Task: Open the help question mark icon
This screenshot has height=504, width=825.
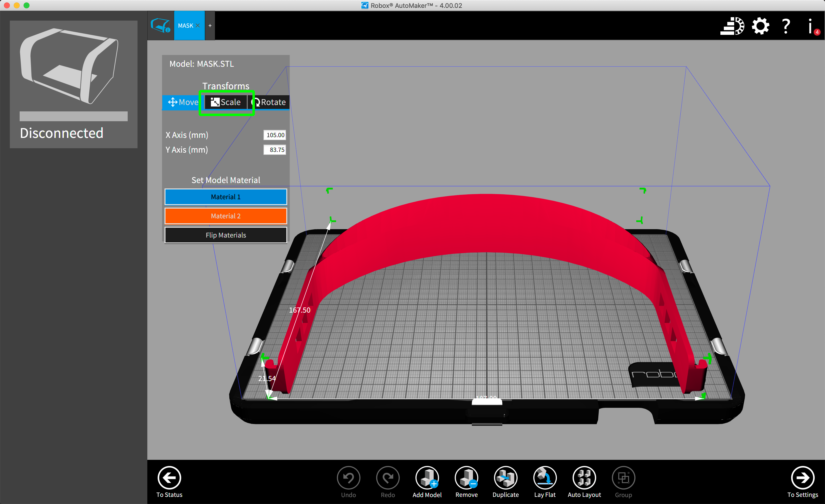Action: tap(786, 26)
